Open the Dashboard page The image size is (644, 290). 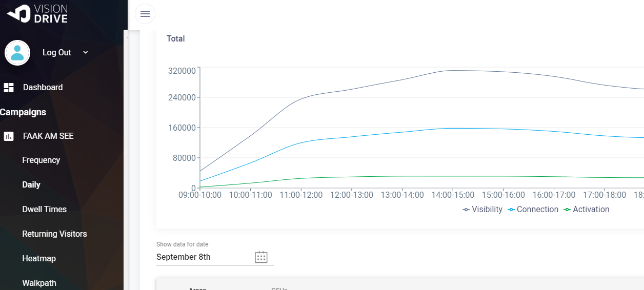(43, 88)
